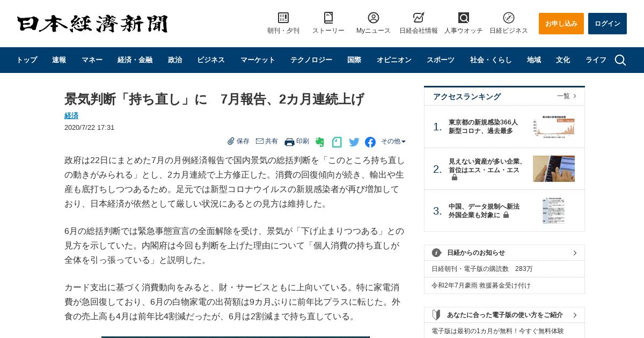Open the 文化 navigation section
The height and width of the screenshot is (338, 644).
563,60
